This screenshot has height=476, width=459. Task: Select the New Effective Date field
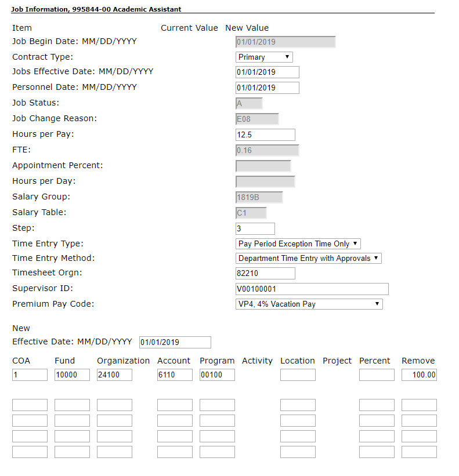[174, 342]
